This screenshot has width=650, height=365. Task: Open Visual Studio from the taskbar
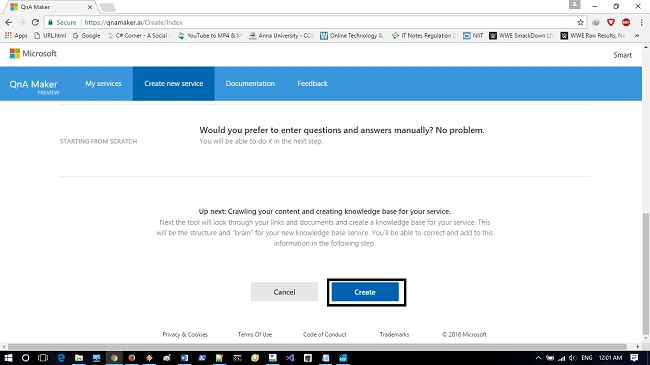[x=290, y=358]
